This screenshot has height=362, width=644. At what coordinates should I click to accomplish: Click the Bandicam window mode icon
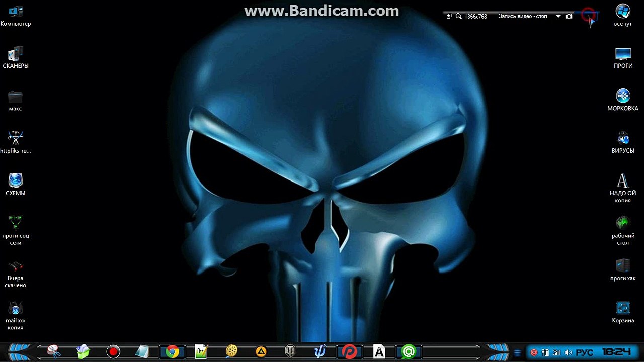(449, 16)
